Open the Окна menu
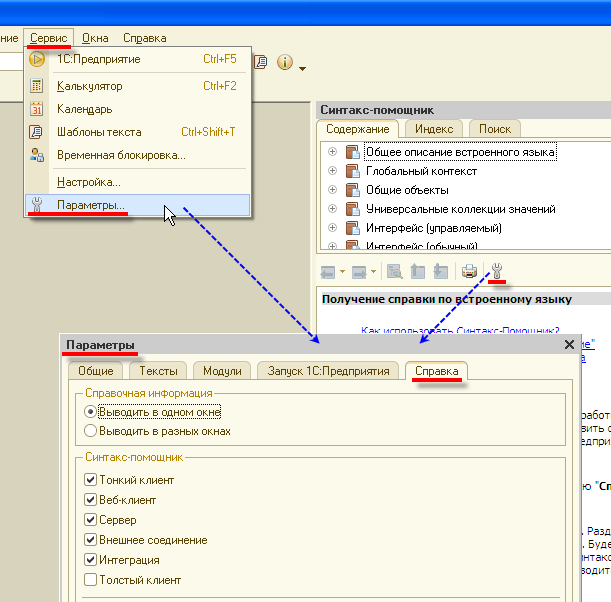Image resolution: width=611 pixels, height=602 pixels. 95,38
